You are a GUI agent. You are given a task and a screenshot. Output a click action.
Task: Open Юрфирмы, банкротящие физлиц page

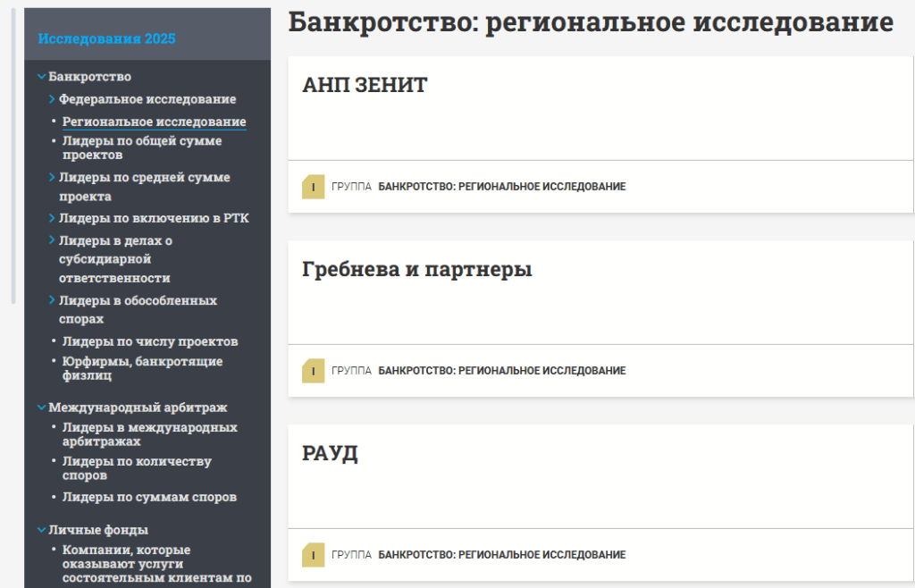(x=141, y=368)
